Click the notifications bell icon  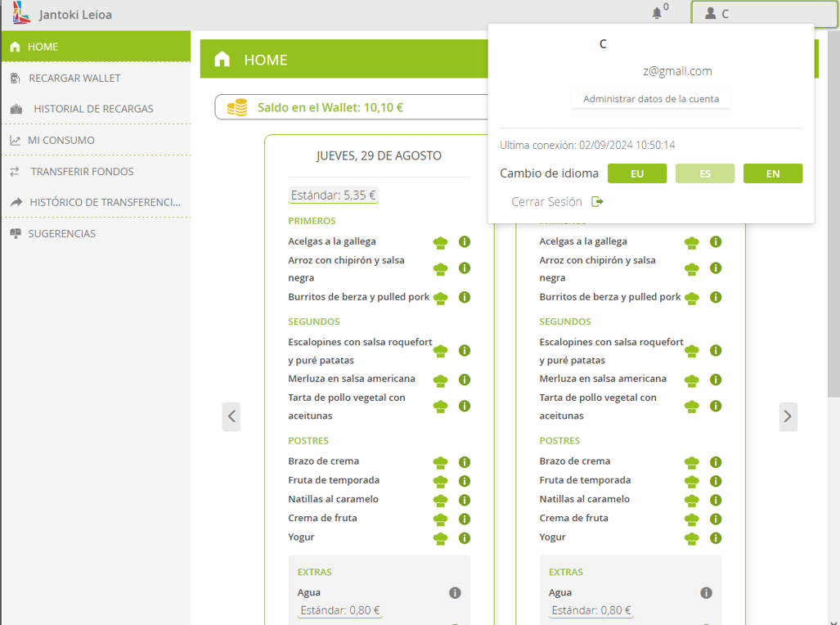coord(657,13)
